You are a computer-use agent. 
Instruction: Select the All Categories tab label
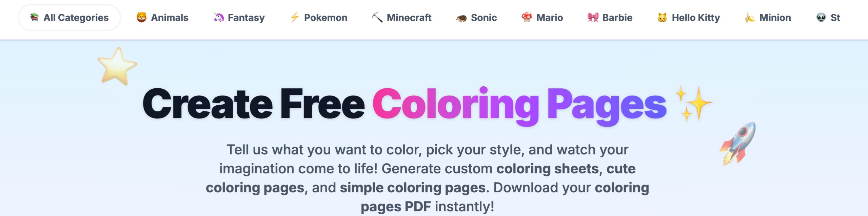(76, 18)
